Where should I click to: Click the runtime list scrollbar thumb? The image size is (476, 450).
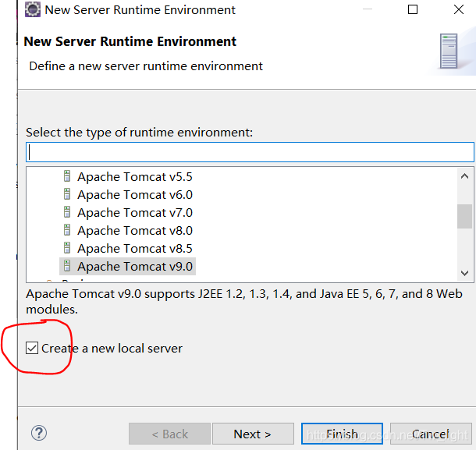coord(464,216)
